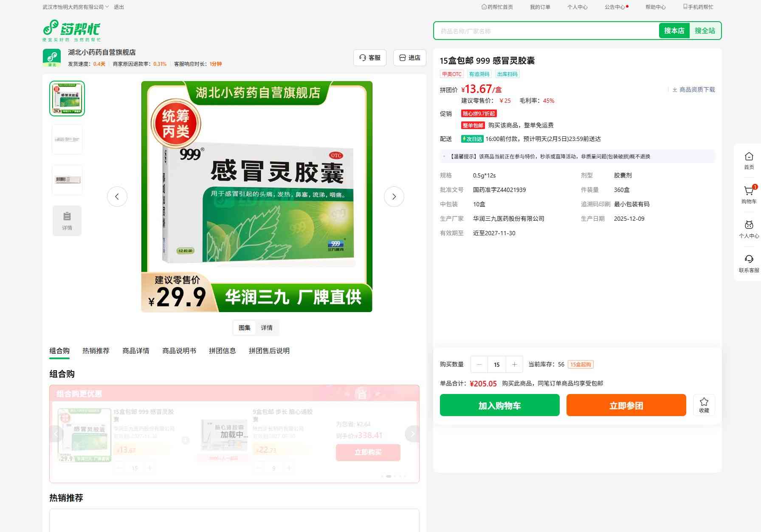761x532 pixels.
Task: Focus the drug name search field
Action: click(546, 31)
